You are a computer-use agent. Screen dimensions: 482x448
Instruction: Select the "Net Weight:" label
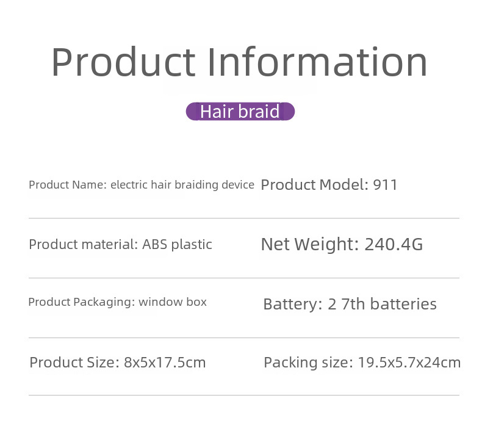pos(310,245)
